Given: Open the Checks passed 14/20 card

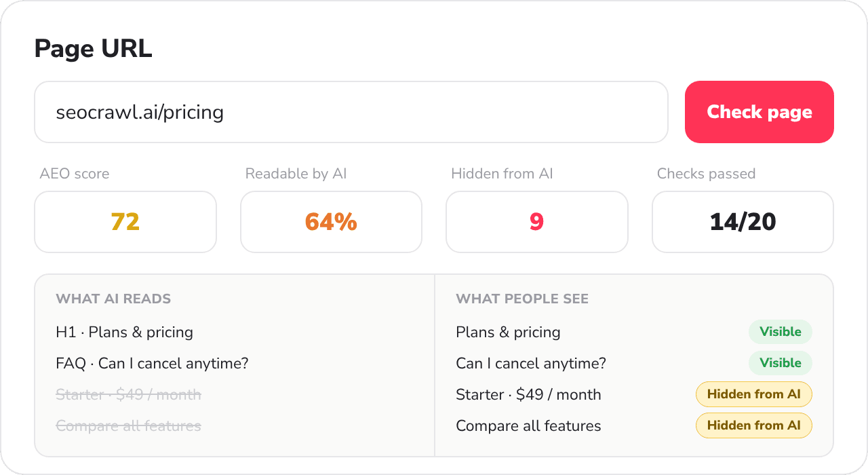Looking at the screenshot, I should tap(743, 222).
